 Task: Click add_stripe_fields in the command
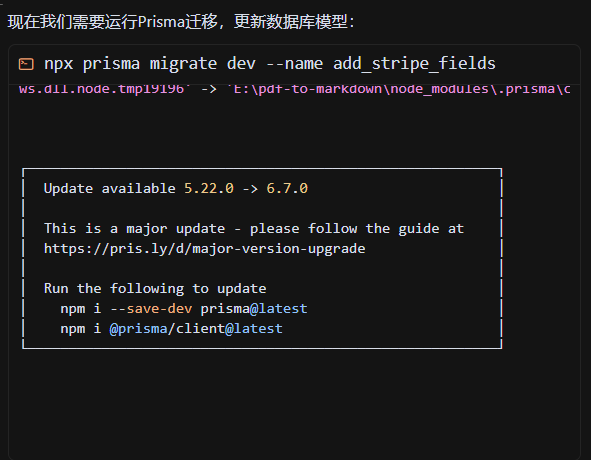pos(414,64)
